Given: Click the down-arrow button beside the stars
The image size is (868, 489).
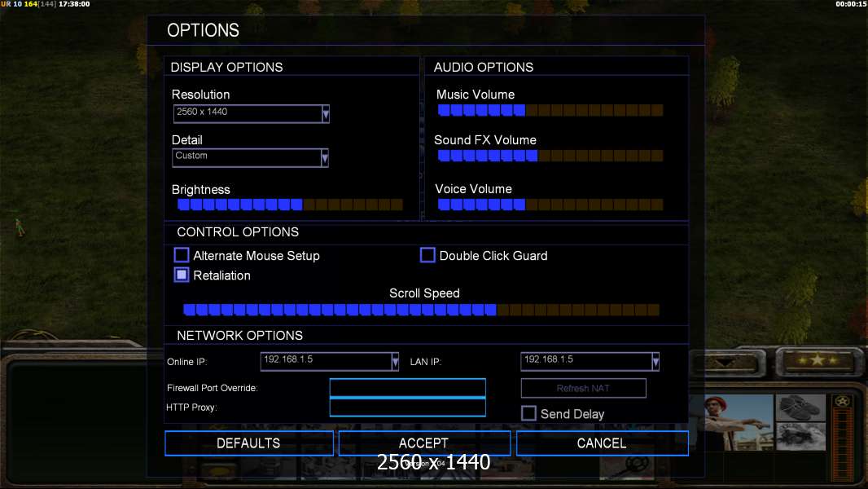Looking at the screenshot, I should coord(726,363).
